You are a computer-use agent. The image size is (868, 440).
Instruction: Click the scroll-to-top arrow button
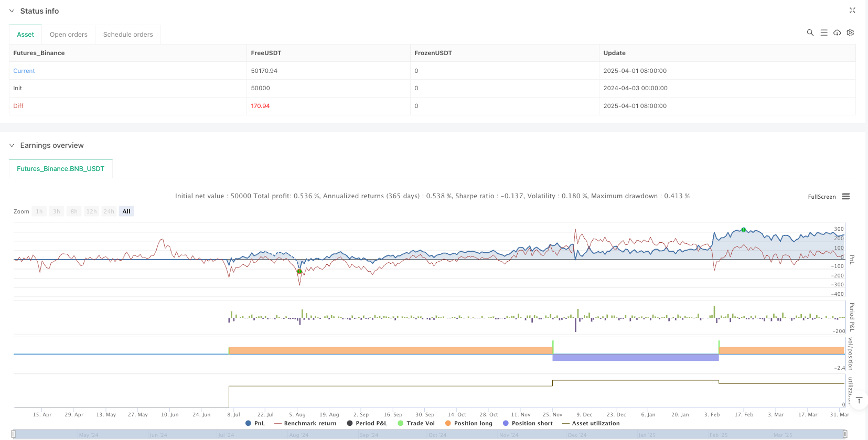pos(859,401)
